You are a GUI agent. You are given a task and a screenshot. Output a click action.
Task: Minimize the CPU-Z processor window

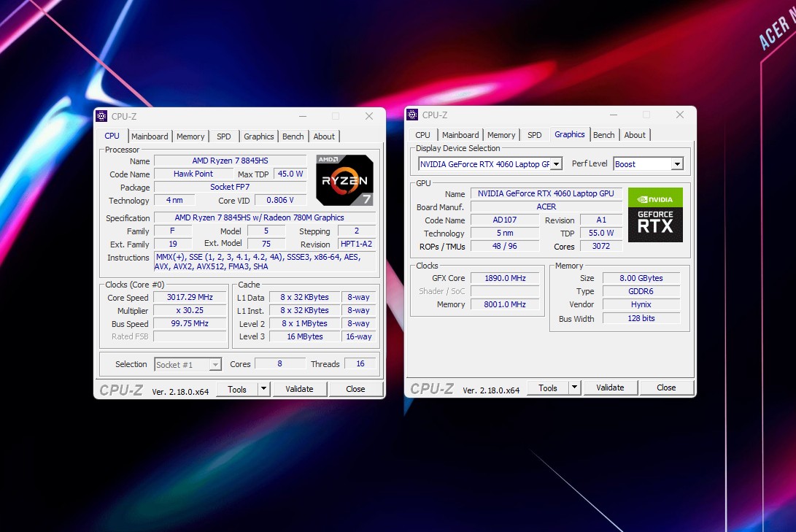coord(302,116)
